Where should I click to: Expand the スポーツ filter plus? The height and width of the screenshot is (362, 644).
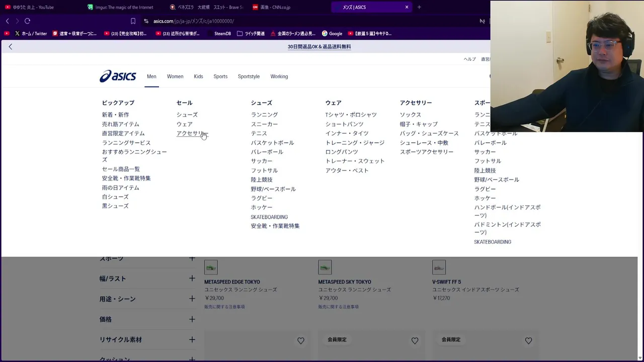tap(192, 258)
